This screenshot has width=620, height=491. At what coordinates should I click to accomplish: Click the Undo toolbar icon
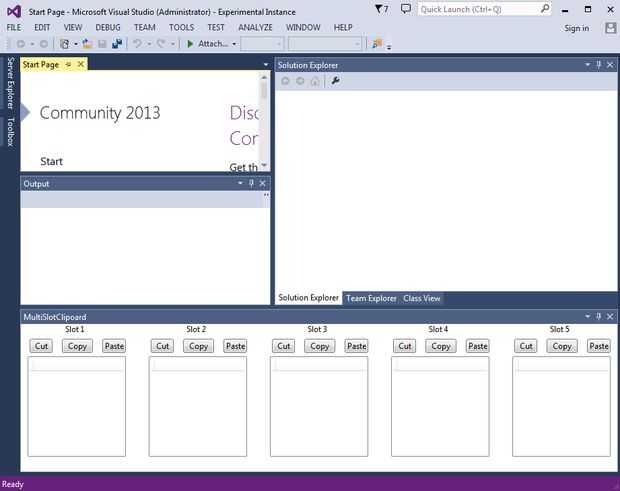click(137, 43)
